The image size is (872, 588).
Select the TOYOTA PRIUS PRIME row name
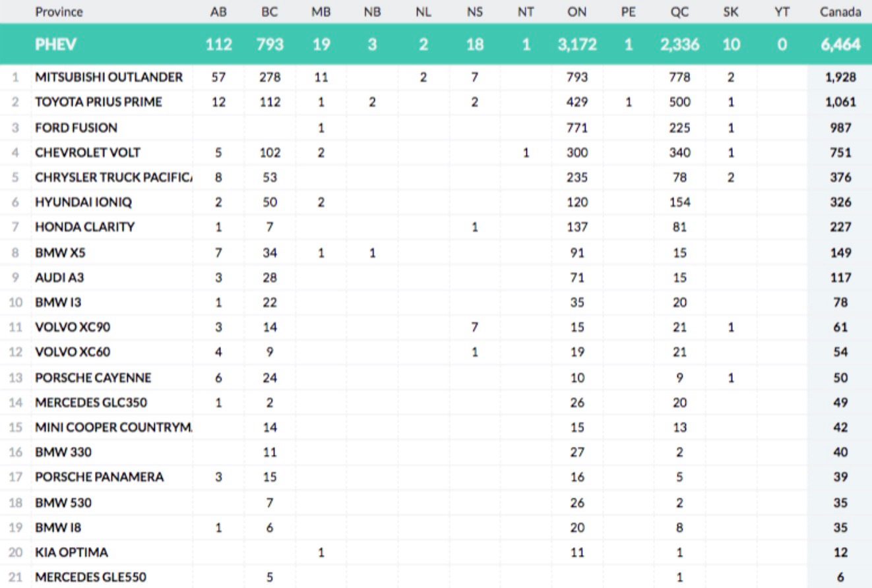pyautogui.click(x=98, y=102)
